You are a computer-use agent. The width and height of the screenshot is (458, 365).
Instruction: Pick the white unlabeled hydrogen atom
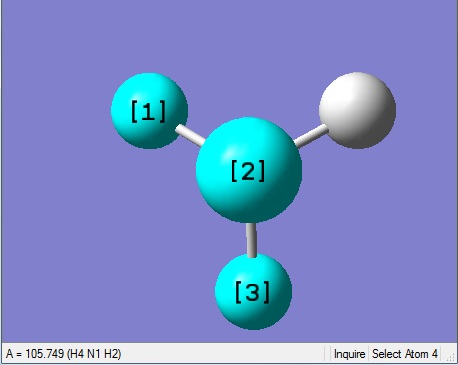point(358,110)
